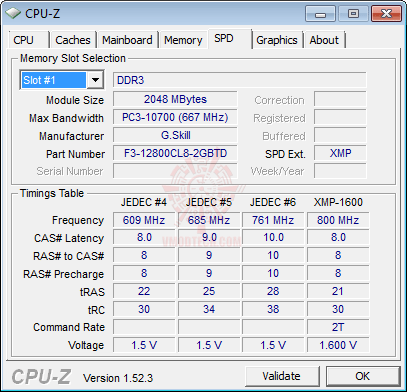Click the 685 MHz frequency cell
The width and height of the screenshot is (407, 392).
pyautogui.click(x=209, y=220)
